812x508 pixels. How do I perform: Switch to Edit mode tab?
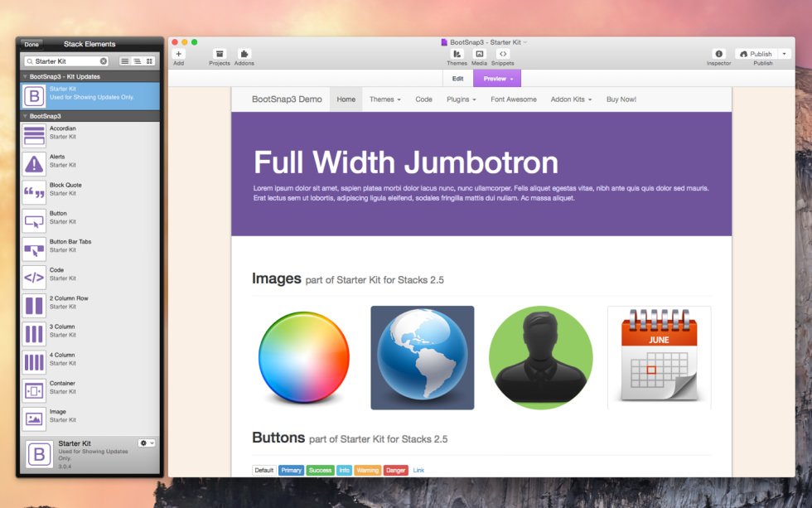pos(457,79)
